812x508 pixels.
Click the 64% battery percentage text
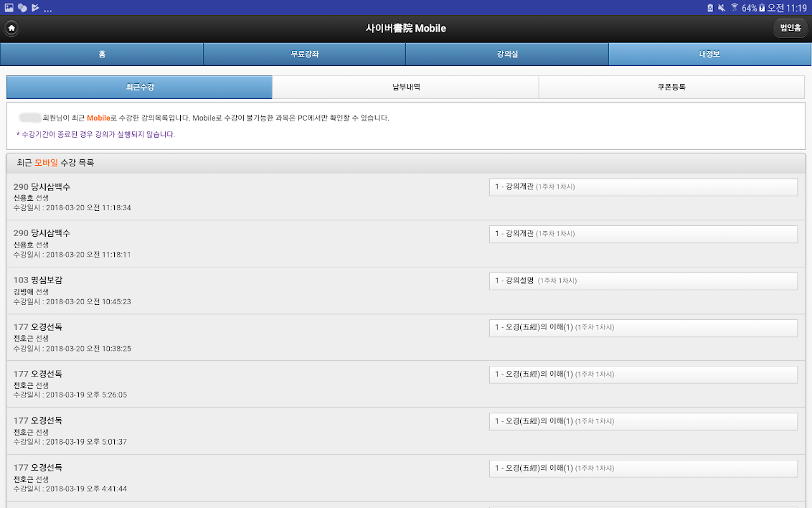pos(749,8)
